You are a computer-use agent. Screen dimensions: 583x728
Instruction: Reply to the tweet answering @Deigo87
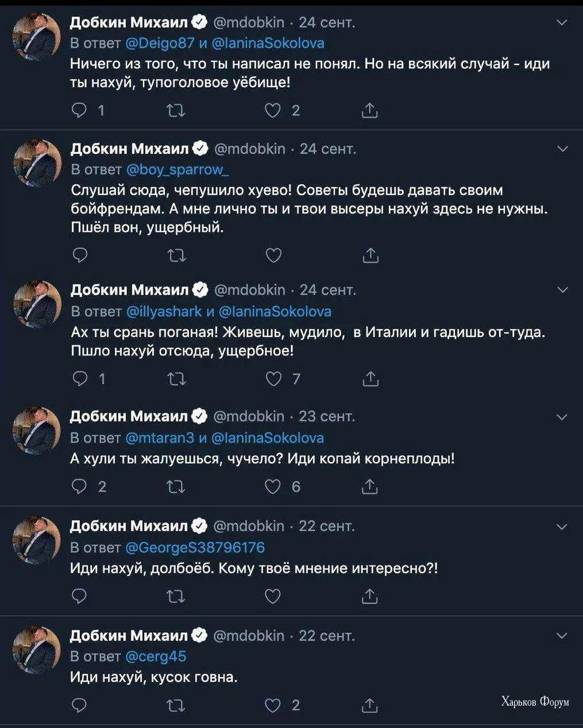(79, 110)
